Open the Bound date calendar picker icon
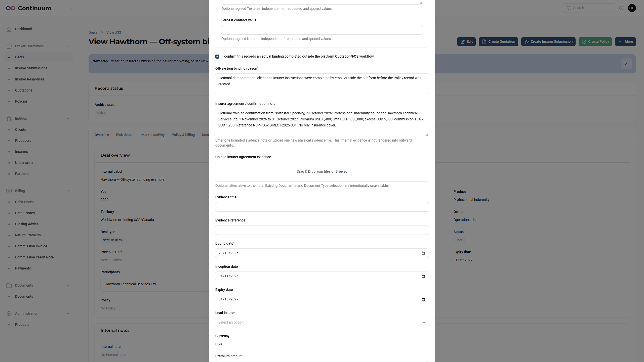This screenshot has height=362, width=644. (x=423, y=253)
